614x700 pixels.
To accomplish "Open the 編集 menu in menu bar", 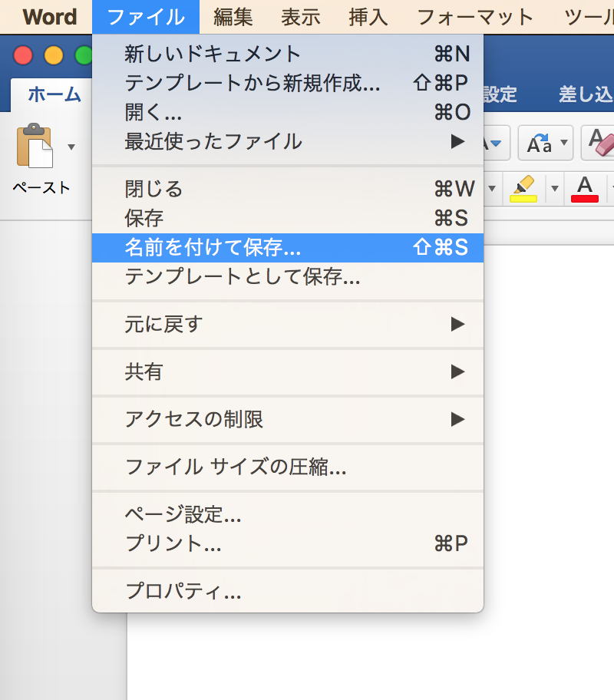I will [233, 17].
